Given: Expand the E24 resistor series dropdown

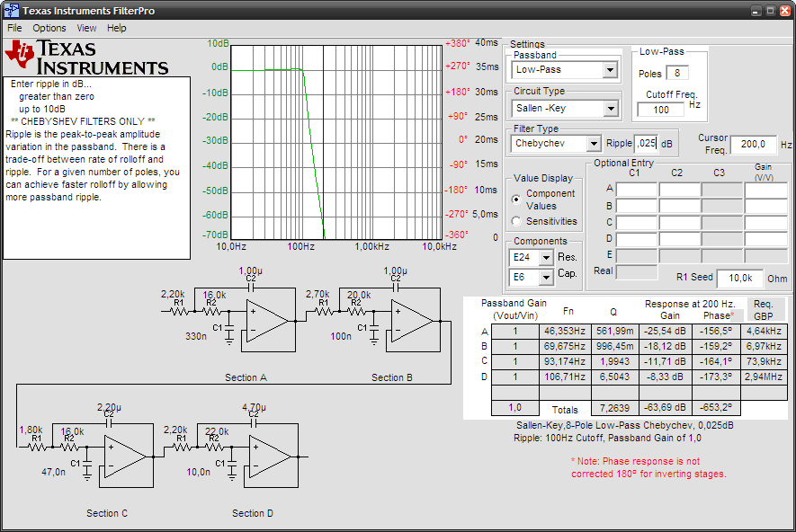Looking at the screenshot, I should coord(546,258).
